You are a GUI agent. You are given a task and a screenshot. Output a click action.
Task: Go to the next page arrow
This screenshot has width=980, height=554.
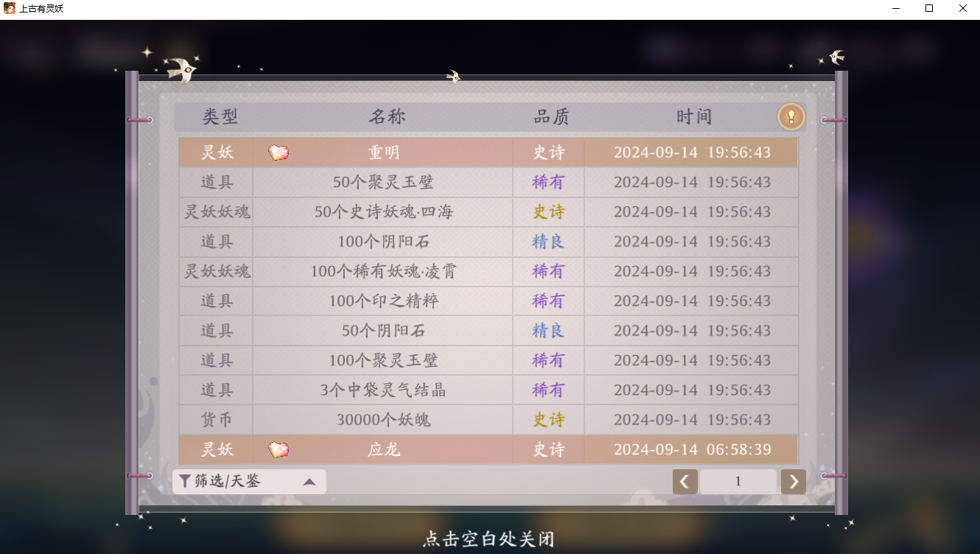[x=794, y=482]
